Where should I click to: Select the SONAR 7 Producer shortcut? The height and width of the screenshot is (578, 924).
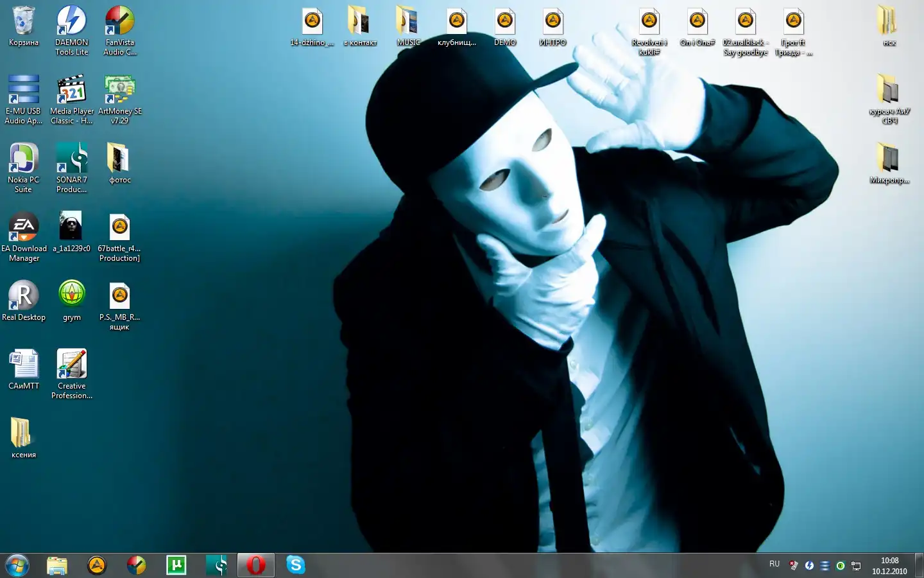click(71, 160)
